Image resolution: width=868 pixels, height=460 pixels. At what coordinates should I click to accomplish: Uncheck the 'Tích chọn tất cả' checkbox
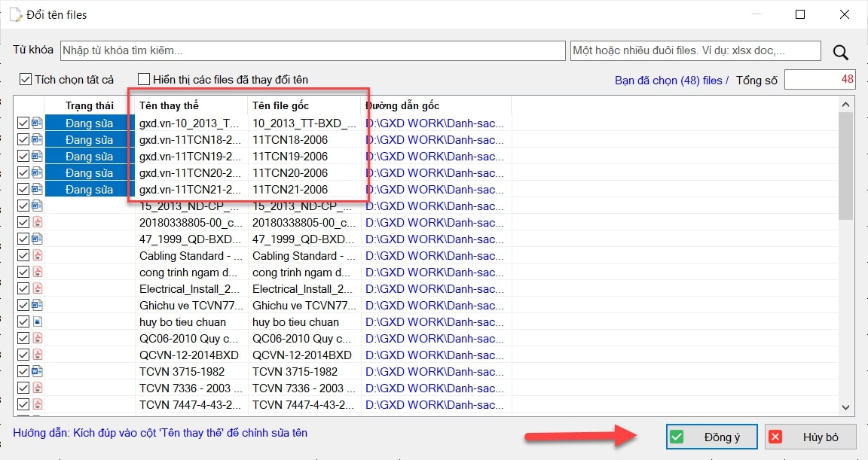[26, 79]
